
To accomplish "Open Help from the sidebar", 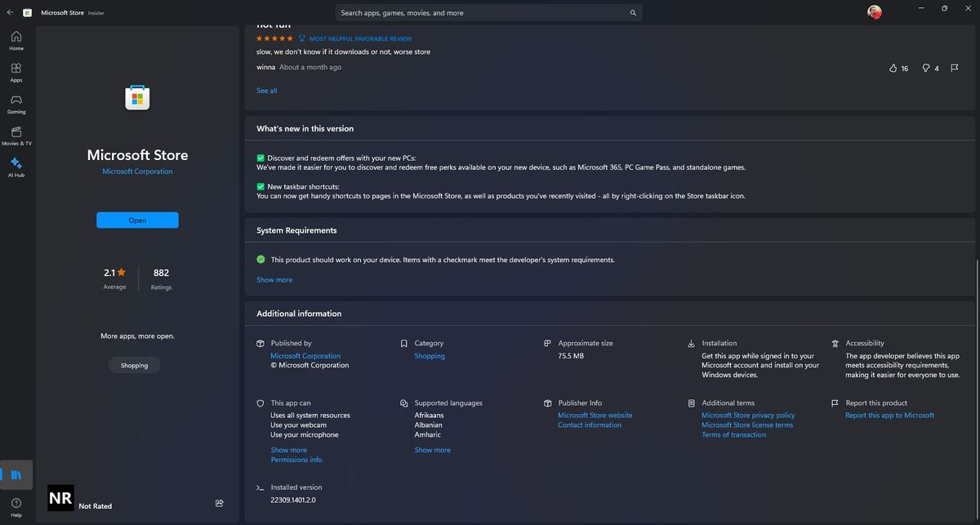I will pos(16,506).
